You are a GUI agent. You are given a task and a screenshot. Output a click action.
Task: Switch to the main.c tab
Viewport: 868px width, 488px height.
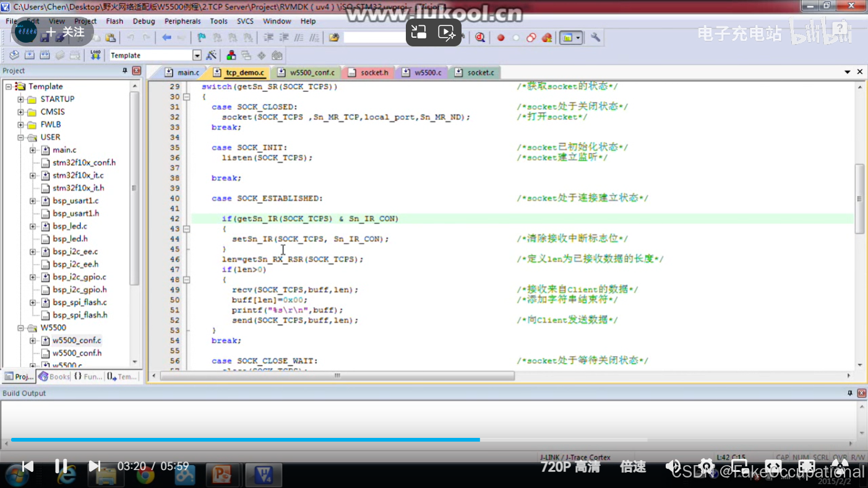tap(183, 72)
